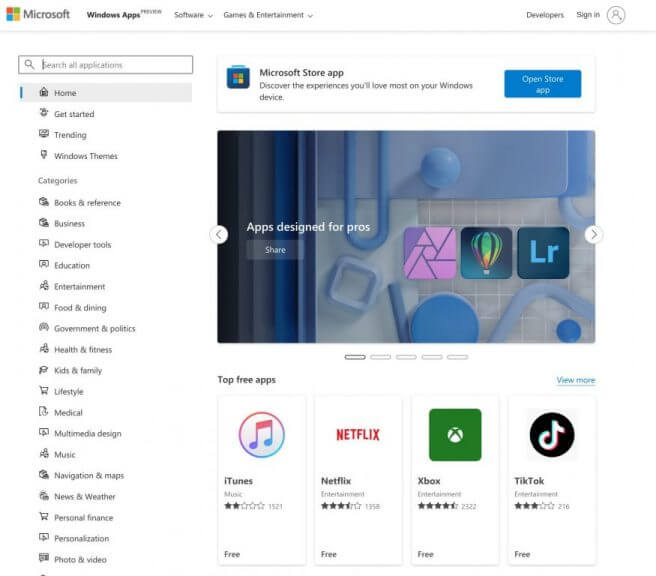Click the Trending icon
This screenshot has height=576, width=656.
tap(44, 134)
